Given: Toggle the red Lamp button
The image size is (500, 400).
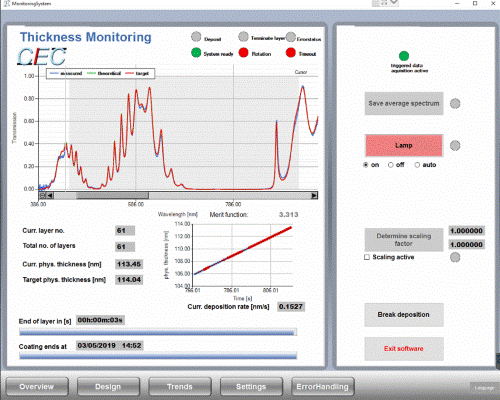Looking at the screenshot, I should [404, 146].
